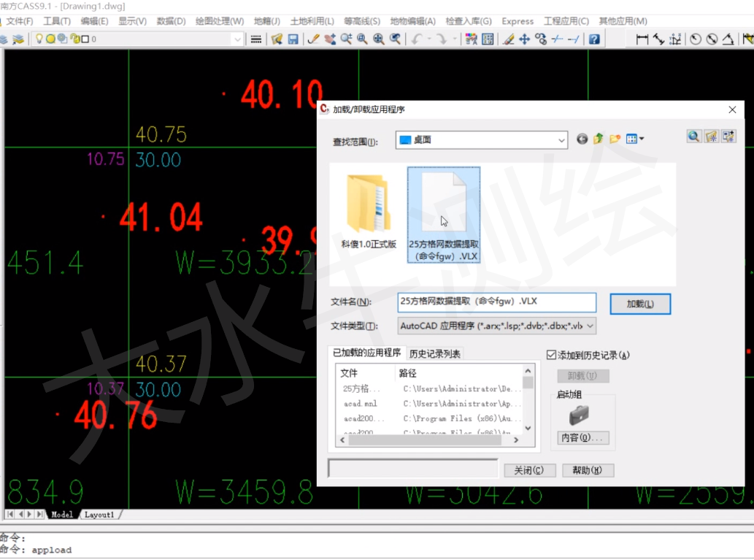
Task: Switch to the 历史记录列表 tab
Action: click(x=435, y=354)
